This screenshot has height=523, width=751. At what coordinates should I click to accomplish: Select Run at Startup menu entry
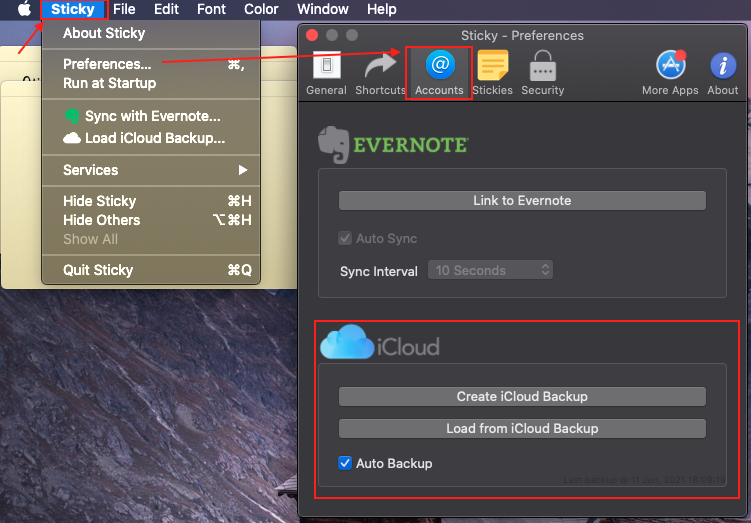click(x=151, y=83)
